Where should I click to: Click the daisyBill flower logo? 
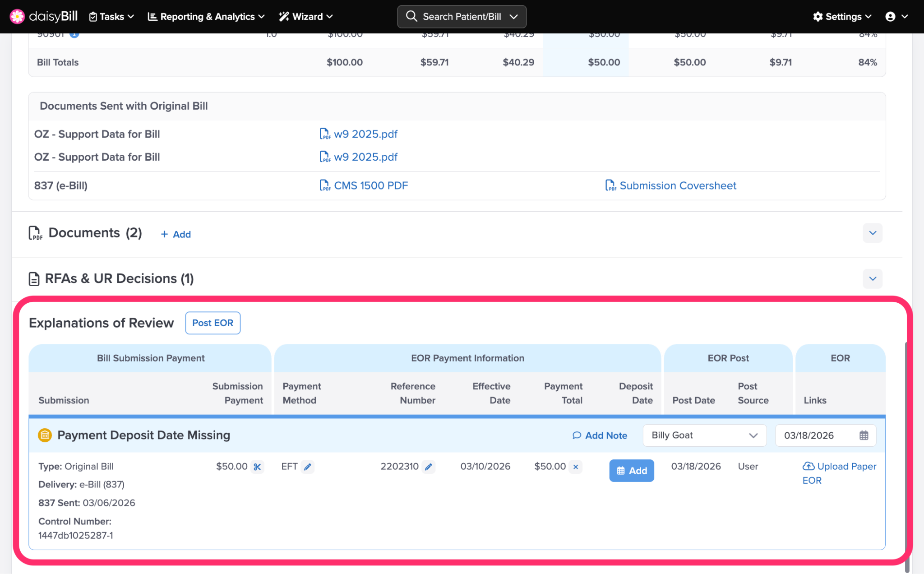pos(17,16)
